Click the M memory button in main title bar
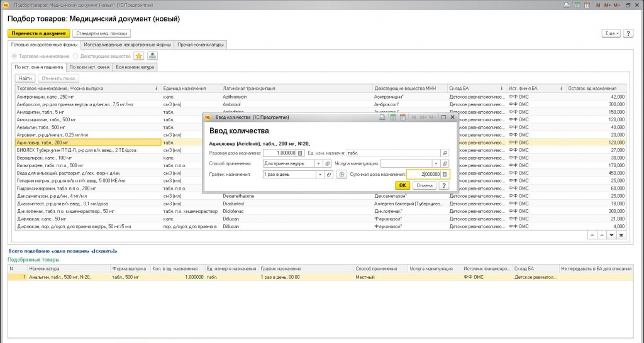644x343 pixels. coord(598,5)
